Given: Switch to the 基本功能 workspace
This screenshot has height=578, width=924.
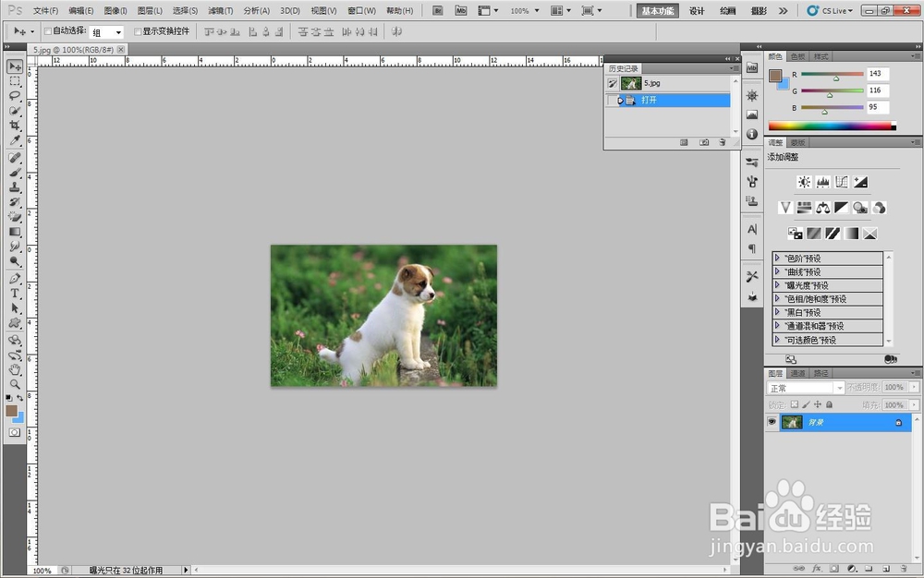Looking at the screenshot, I should 658,10.
